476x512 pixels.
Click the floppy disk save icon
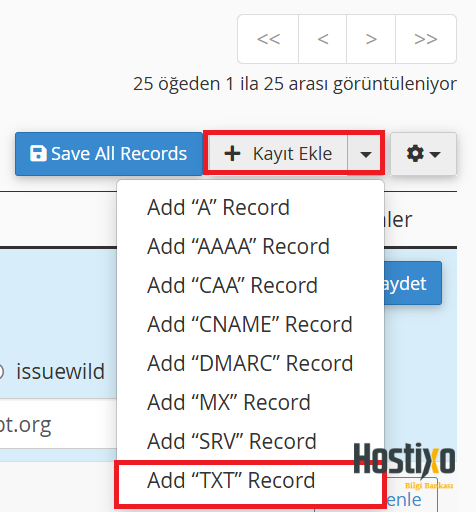pyautogui.click(x=38, y=153)
